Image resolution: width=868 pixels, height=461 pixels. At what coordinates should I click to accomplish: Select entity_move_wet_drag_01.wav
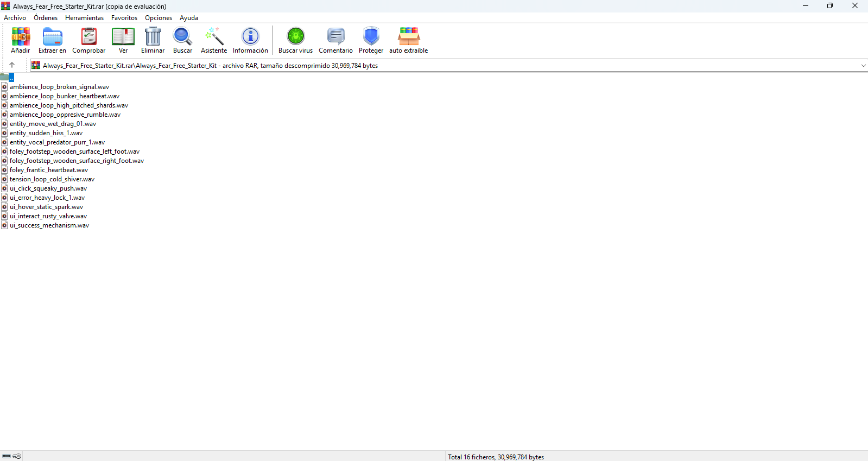click(x=53, y=124)
